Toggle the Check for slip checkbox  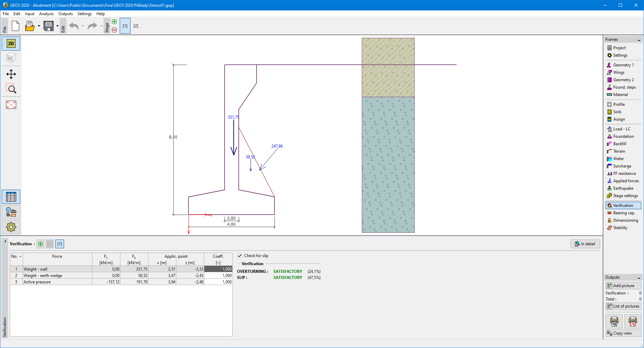click(x=240, y=256)
